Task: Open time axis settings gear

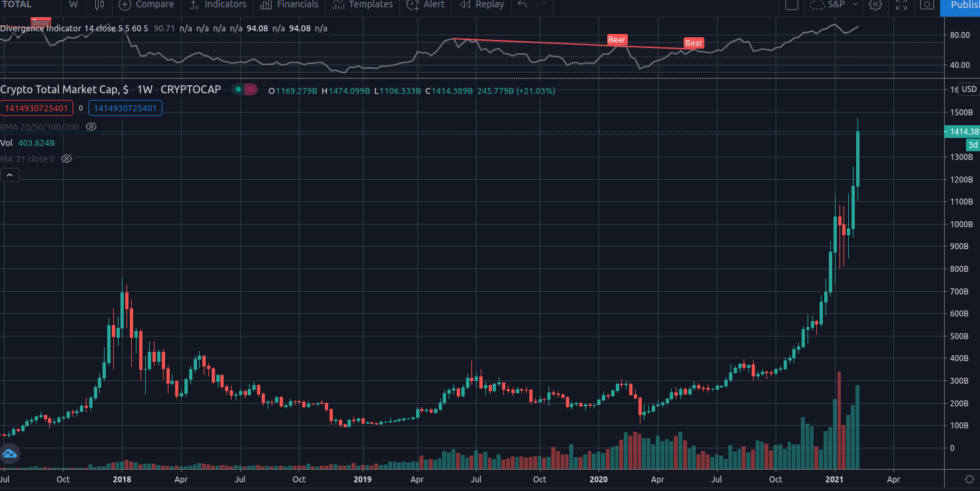Action: [969, 479]
